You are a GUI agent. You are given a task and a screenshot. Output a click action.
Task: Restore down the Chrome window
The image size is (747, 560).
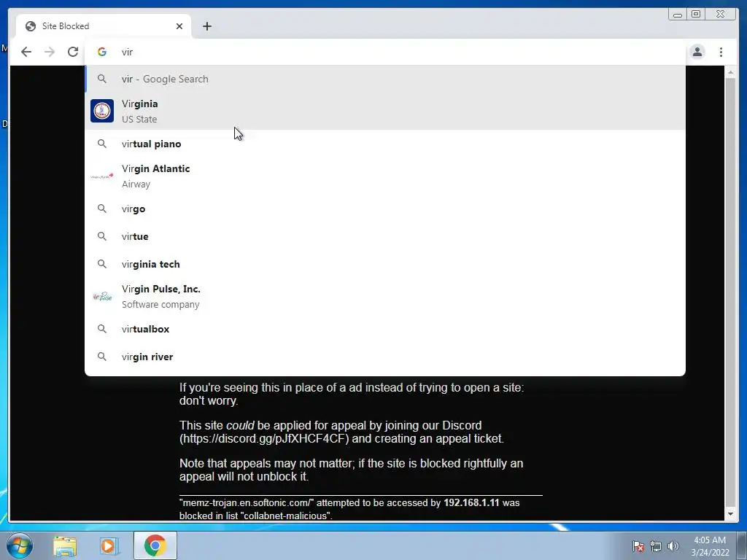click(696, 15)
